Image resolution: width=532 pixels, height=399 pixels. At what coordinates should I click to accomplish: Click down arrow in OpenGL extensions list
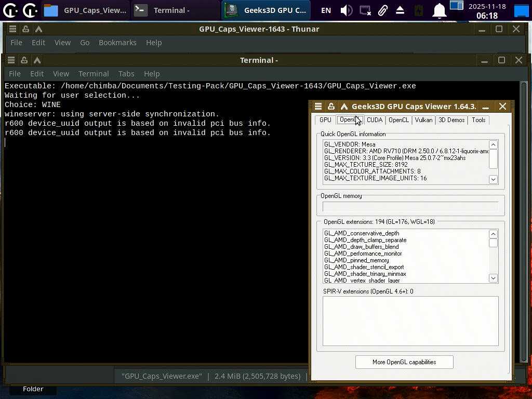(494, 278)
